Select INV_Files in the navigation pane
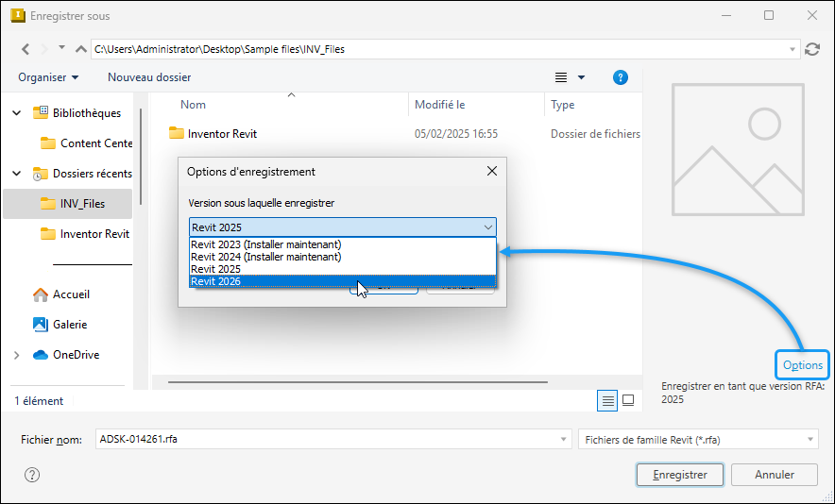 click(x=68, y=204)
